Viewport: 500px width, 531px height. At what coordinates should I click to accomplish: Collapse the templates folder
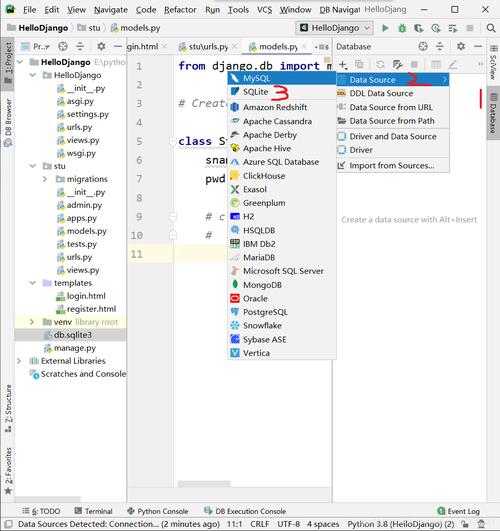click(x=33, y=283)
